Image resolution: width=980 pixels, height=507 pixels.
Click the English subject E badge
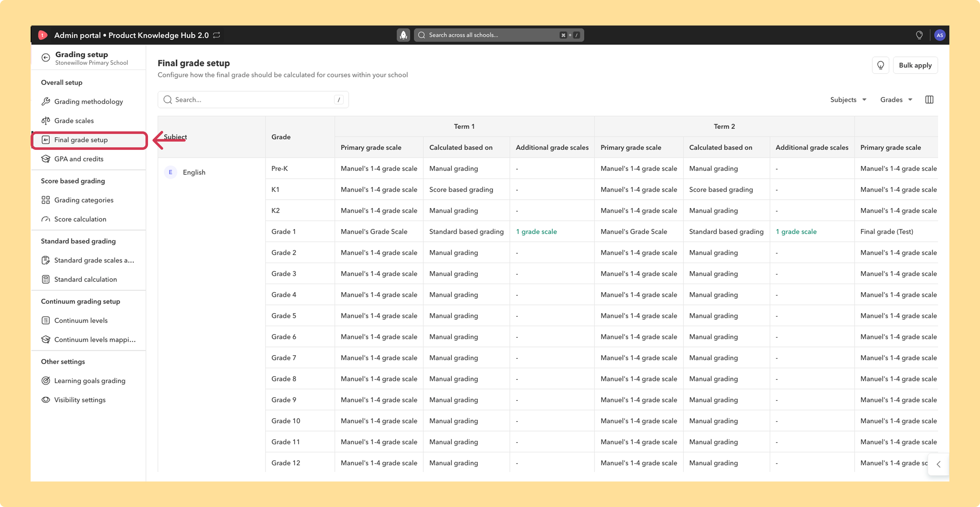pos(171,172)
